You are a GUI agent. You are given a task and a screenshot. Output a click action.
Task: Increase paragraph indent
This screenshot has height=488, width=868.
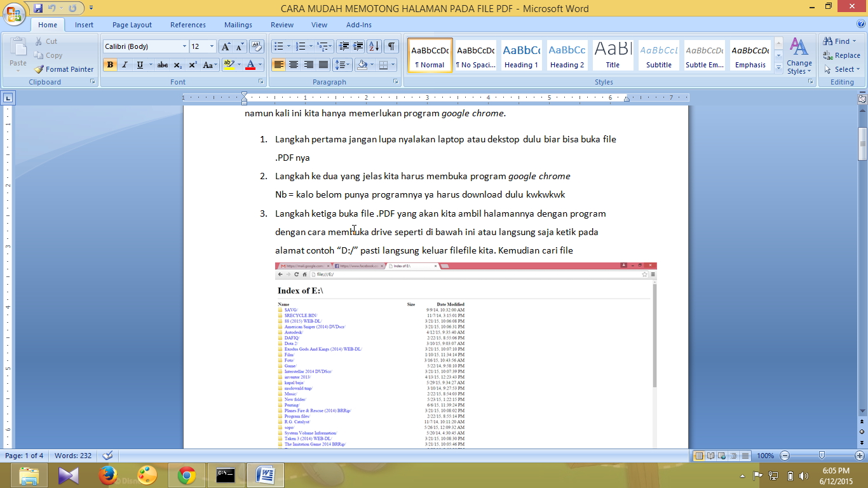[358, 46]
